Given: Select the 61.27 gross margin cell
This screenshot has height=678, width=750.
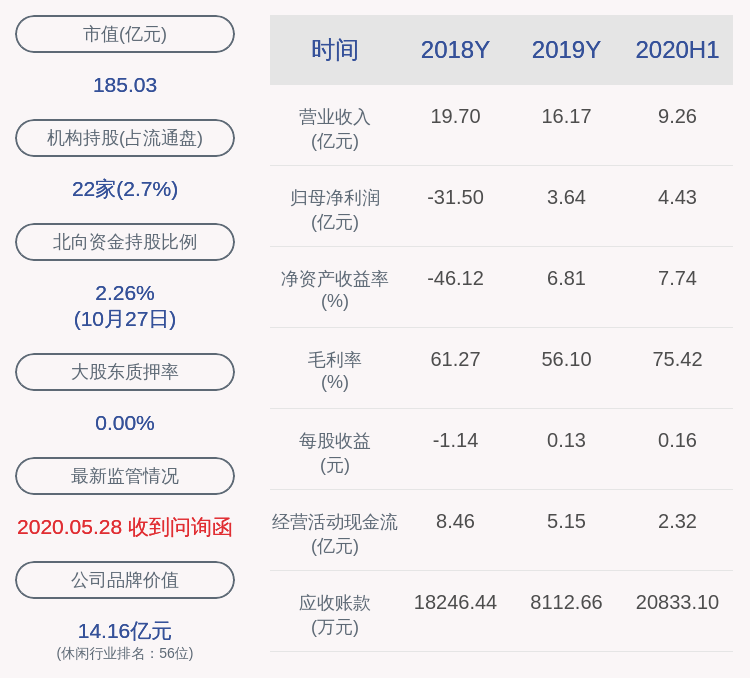Looking at the screenshot, I should pyautogui.click(x=455, y=359).
